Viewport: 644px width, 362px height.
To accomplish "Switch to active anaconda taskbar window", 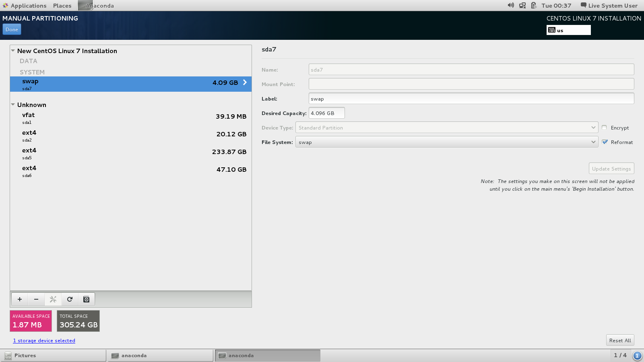I will [268, 356].
